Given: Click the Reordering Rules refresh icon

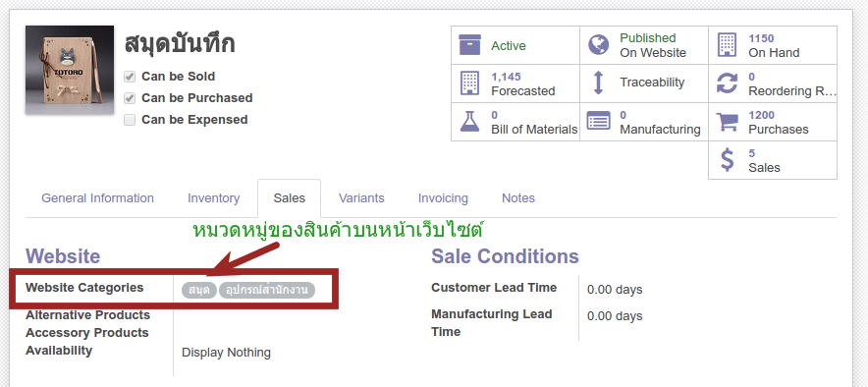Looking at the screenshot, I should (727, 83).
